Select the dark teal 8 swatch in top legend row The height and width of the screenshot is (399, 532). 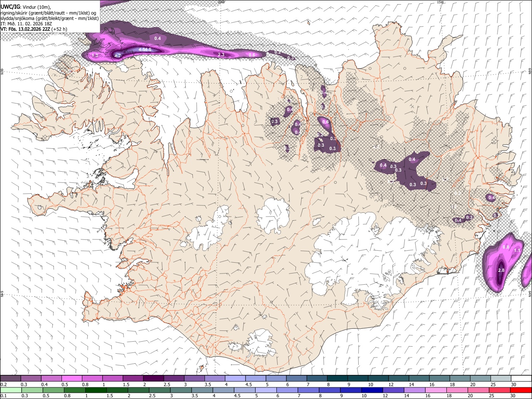tap(337, 379)
